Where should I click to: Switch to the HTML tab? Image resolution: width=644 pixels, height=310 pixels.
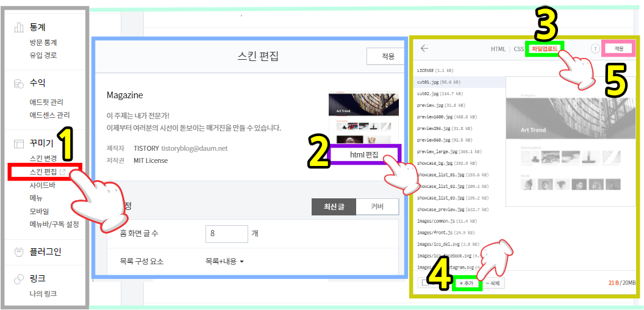(498, 49)
